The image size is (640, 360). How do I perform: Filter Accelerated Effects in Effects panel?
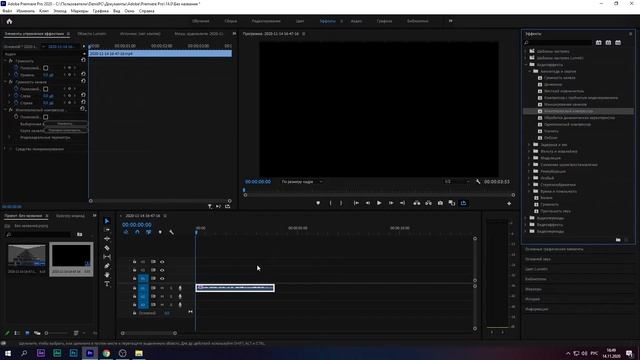598,42
